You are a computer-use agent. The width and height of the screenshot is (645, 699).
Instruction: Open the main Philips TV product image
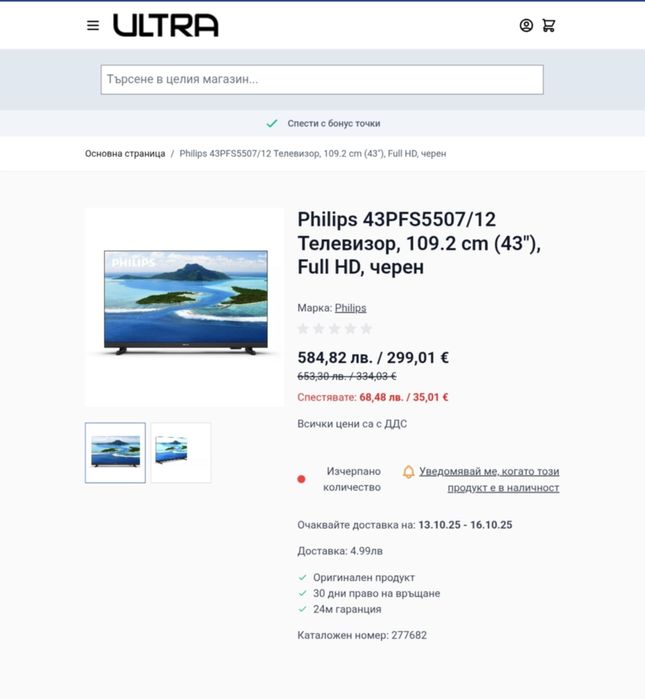click(x=185, y=307)
